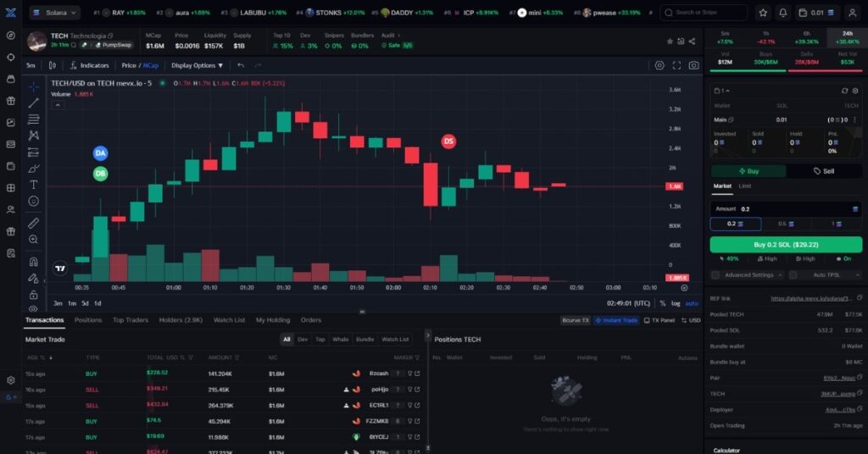Toggle the Advanced Settings checkbox

click(715, 274)
